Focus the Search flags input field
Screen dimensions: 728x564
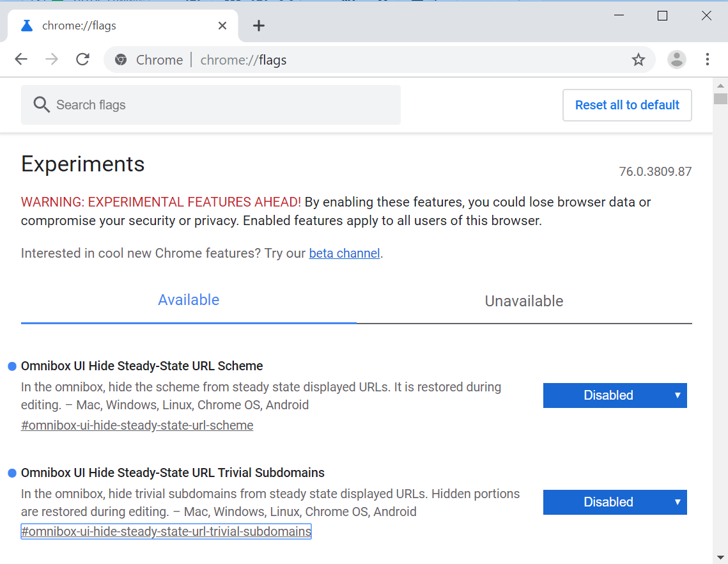click(211, 105)
